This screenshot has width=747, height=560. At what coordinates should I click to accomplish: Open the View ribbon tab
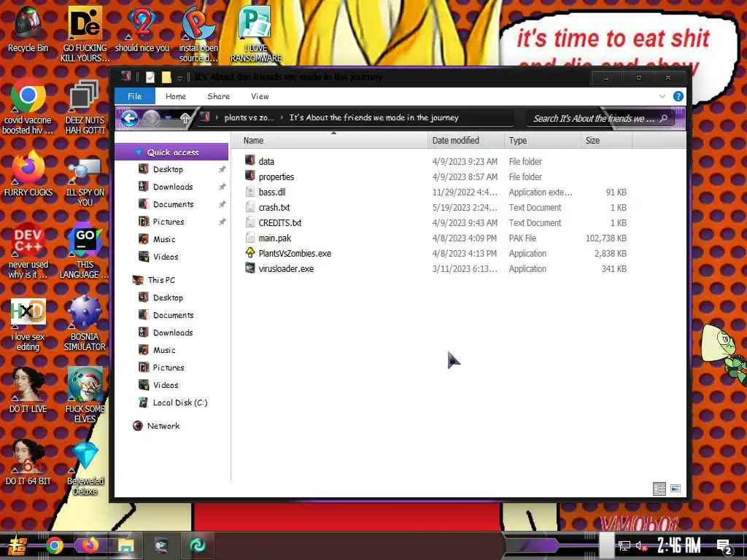(260, 96)
